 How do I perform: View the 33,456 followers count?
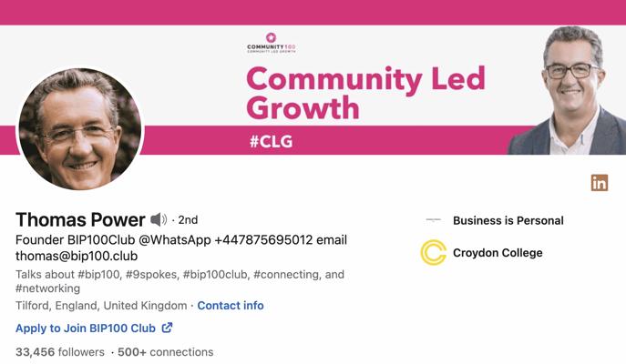tap(60, 352)
